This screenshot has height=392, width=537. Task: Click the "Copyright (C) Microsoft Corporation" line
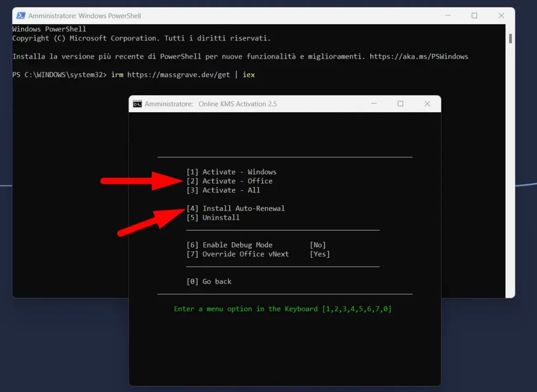click(142, 38)
